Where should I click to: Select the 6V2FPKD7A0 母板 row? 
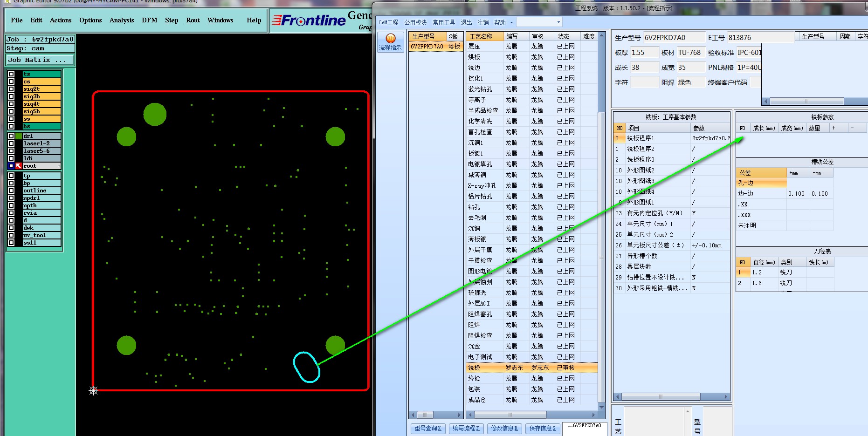click(435, 46)
